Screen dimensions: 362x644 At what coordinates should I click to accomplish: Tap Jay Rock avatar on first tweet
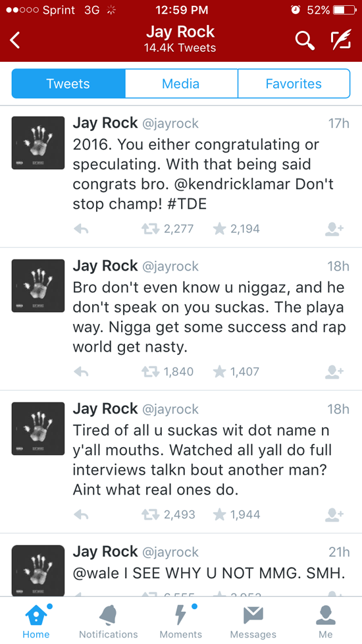pyautogui.click(x=38, y=143)
